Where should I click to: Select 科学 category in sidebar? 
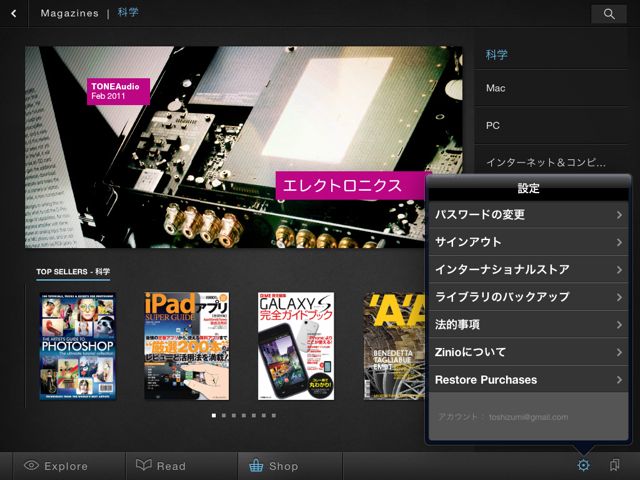(551, 54)
